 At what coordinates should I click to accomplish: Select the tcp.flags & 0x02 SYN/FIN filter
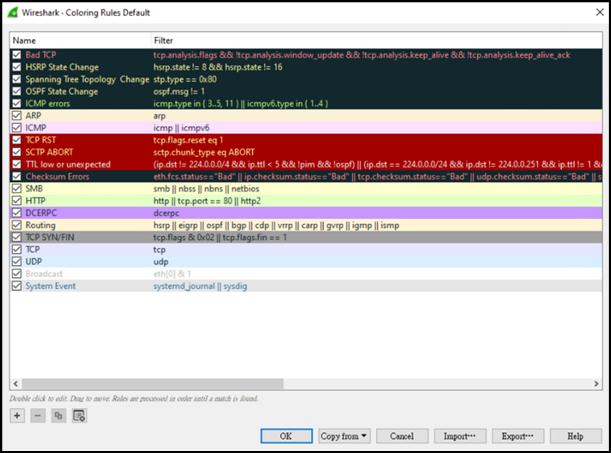[x=220, y=237]
